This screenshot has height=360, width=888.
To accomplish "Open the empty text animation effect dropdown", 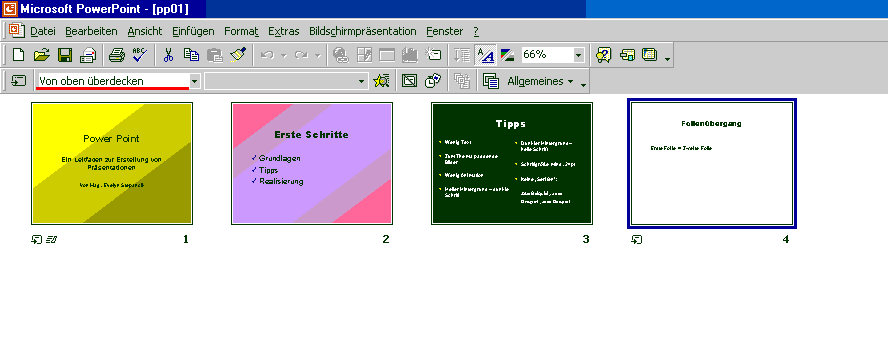I will tap(362, 82).
